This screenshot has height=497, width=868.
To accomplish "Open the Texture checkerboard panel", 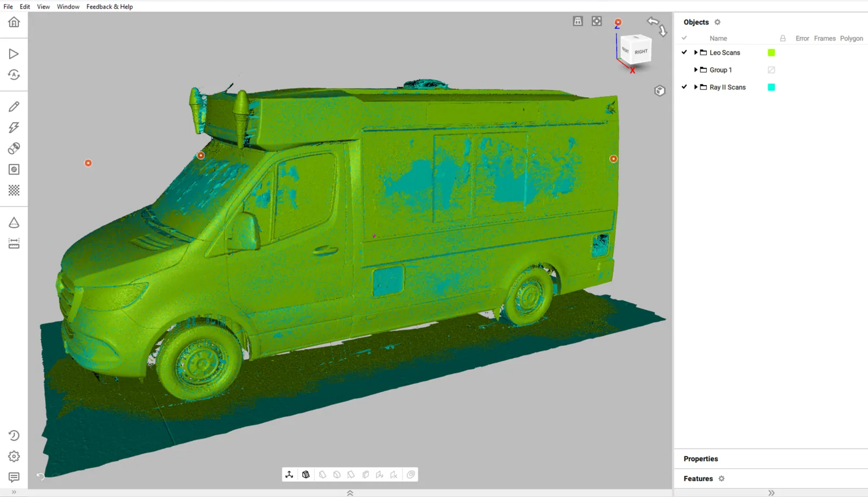I will tap(14, 190).
